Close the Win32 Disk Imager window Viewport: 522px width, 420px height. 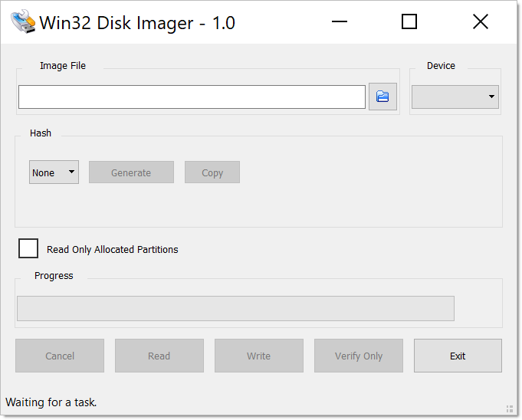(481, 22)
